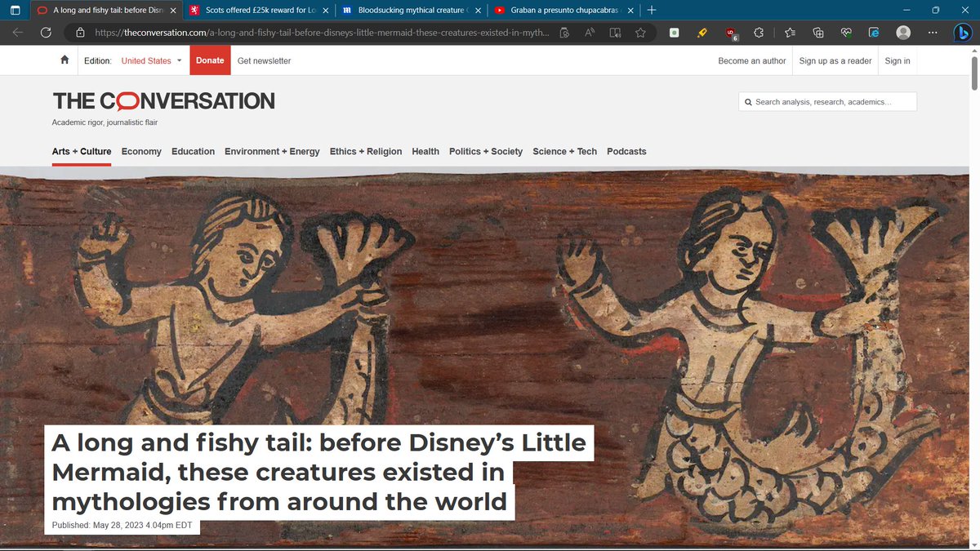This screenshot has width=980, height=551.
Task: Open the uBlock Origin extension icon
Action: pyautogui.click(x=731, y=33)
